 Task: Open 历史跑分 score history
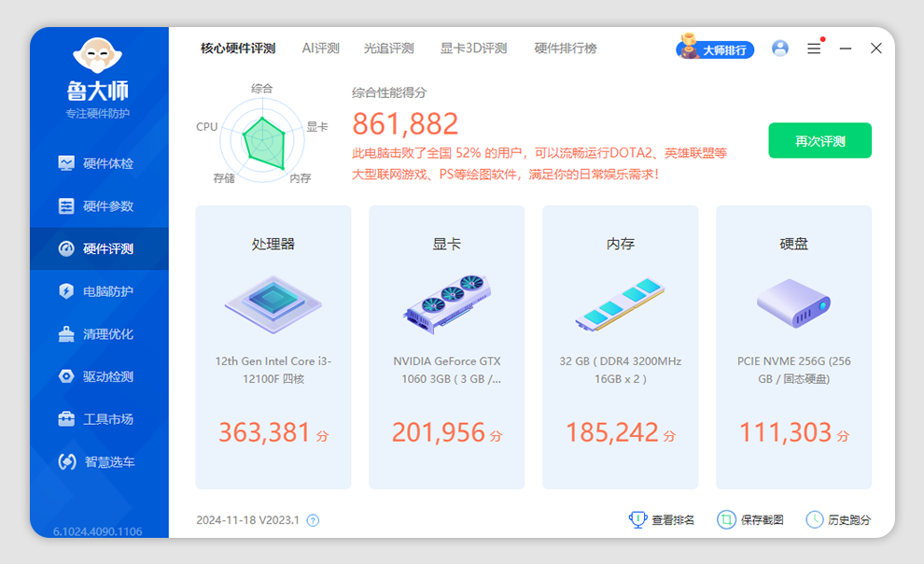coord(838,520)
